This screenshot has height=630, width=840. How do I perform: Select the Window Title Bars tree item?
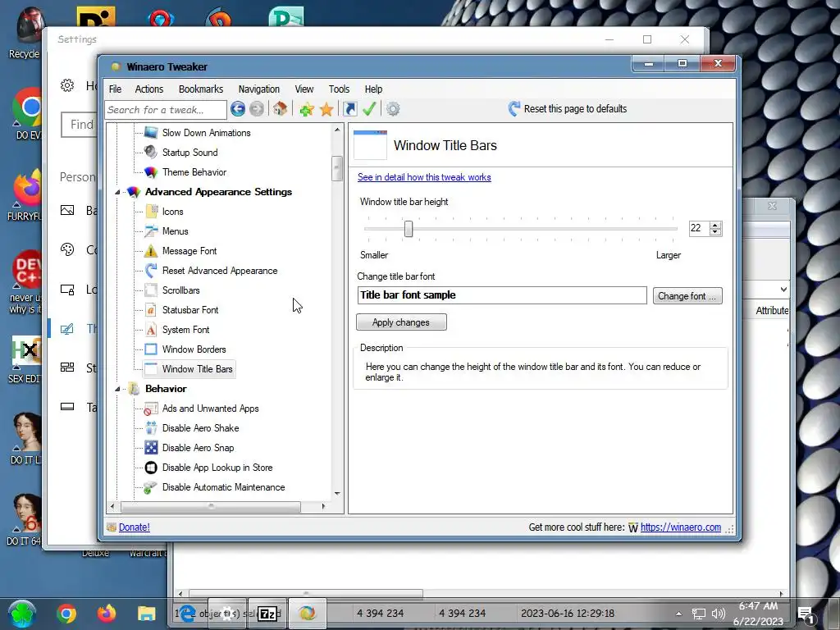coord(197,369)
